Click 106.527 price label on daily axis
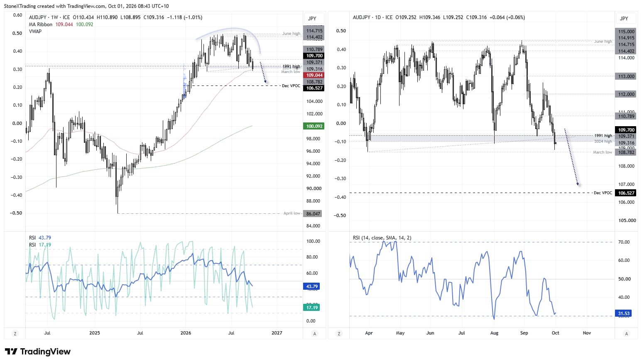 [626, 193]
